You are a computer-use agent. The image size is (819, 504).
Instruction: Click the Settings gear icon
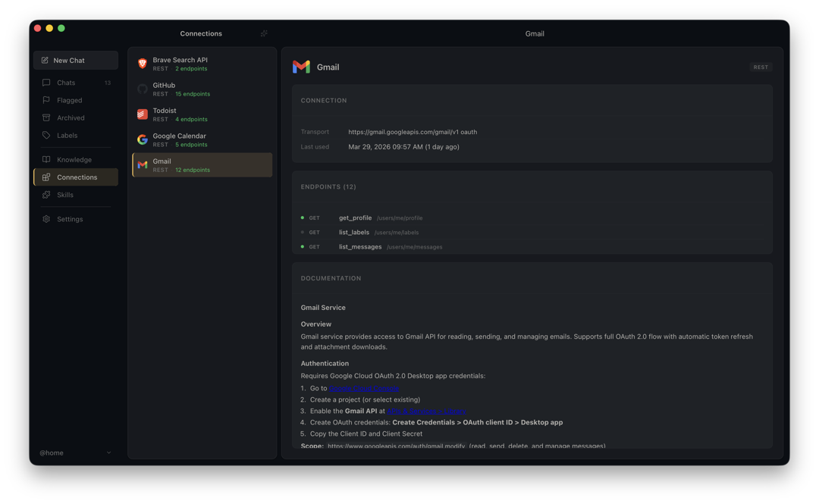[x=46, y=219]
